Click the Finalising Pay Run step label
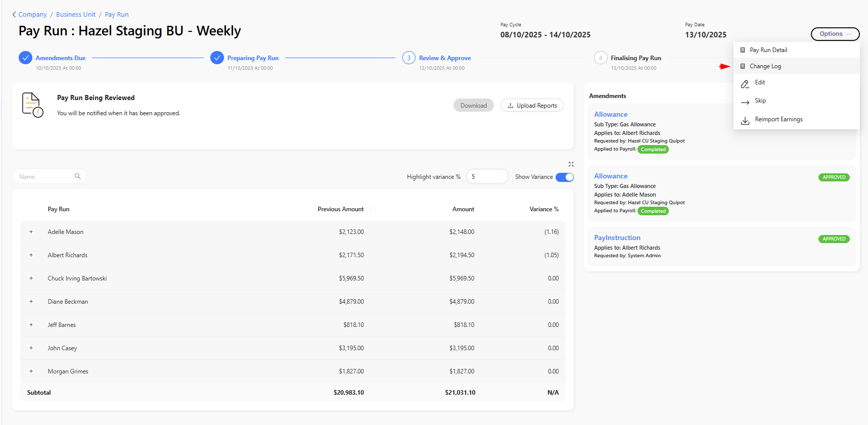 tap(636, 58)
